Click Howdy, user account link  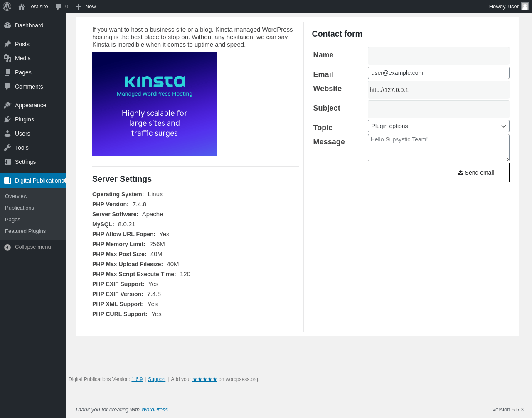[508, 7]
